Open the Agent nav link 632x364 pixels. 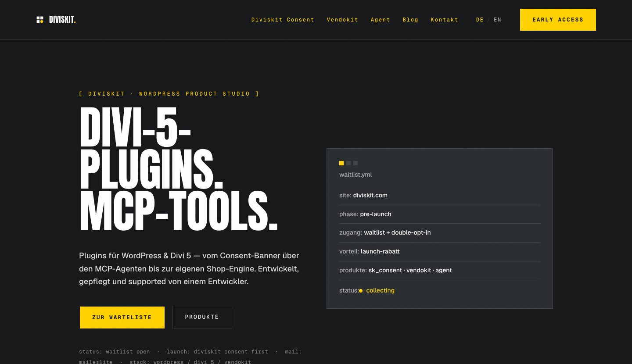380,20
